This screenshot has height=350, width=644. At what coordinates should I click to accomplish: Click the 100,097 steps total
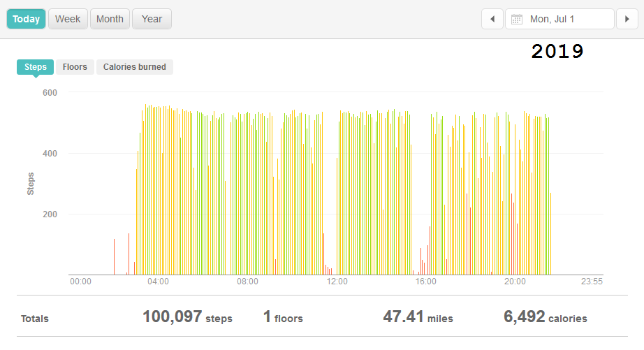tap(187, 317)
